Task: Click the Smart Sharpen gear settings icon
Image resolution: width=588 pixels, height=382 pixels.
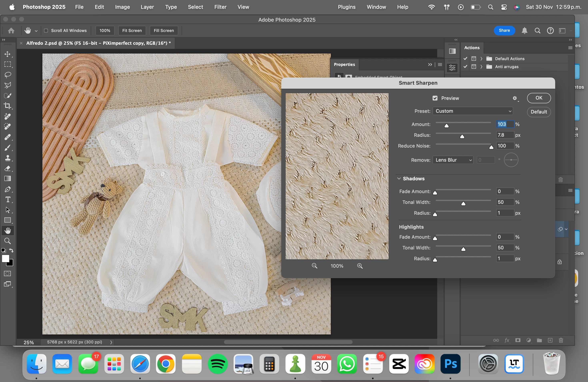Action: 515,98
